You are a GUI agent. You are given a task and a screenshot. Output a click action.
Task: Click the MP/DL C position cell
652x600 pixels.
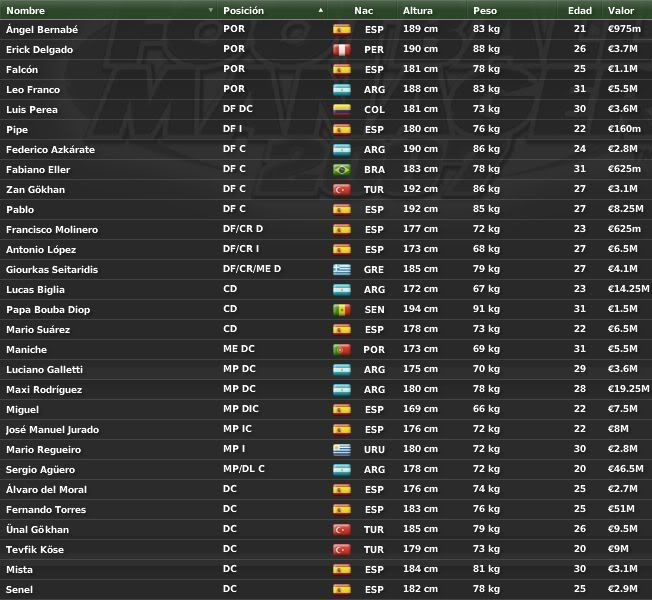244,469
